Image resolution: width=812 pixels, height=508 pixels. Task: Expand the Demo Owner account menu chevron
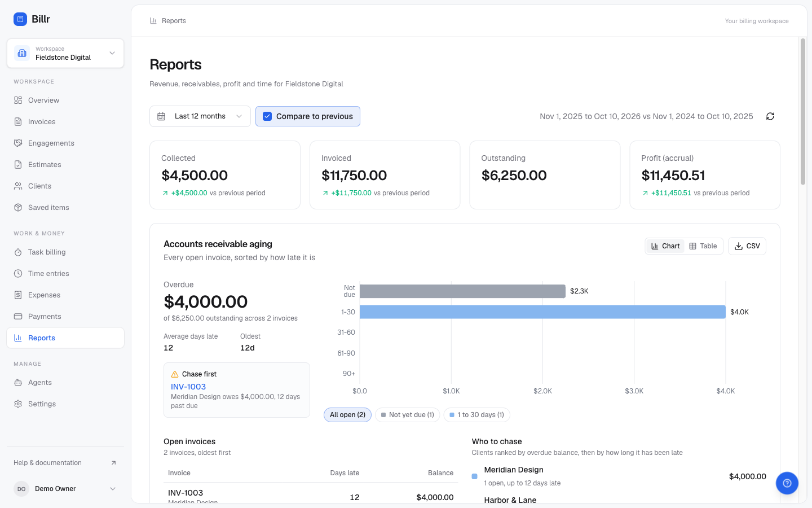113,489
